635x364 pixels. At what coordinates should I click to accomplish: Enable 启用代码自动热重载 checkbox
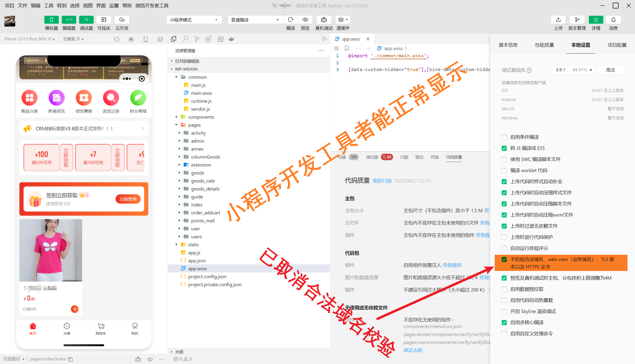(504, 300)
